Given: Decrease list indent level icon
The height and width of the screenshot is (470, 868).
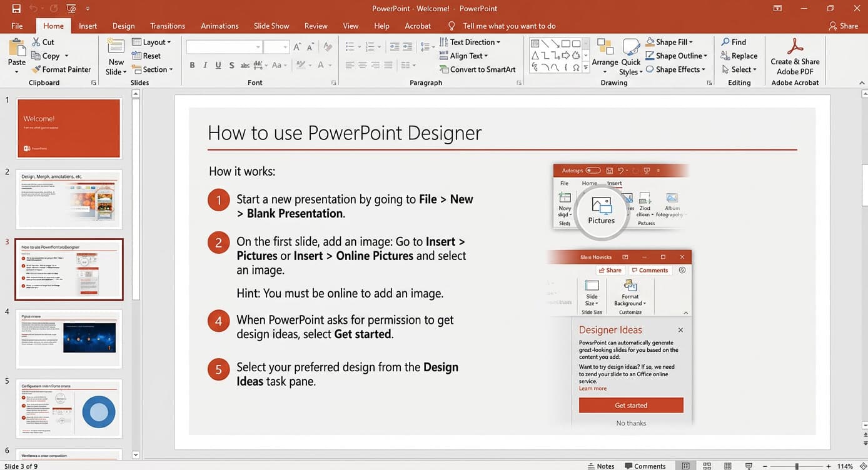Looking at the screenshot, I should click(394, 47).
